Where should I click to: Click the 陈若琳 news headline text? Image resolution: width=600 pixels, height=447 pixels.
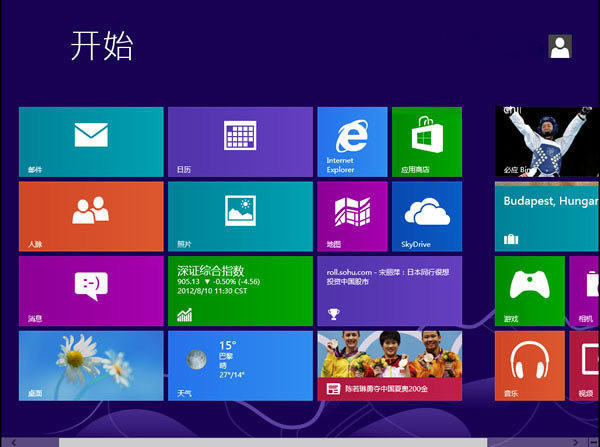pyautogui.click(x=386, y=389)
